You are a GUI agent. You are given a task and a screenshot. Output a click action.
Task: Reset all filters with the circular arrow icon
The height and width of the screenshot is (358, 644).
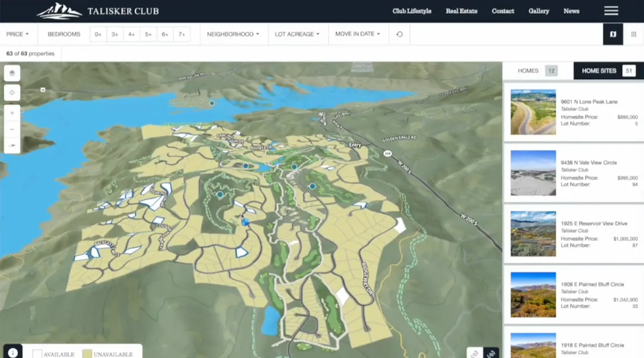400,34
